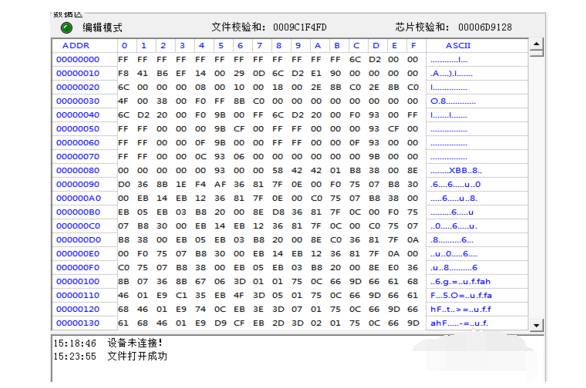Select address row 000000B0
This screenshot has height=388, width=586.
pos(78,212)
